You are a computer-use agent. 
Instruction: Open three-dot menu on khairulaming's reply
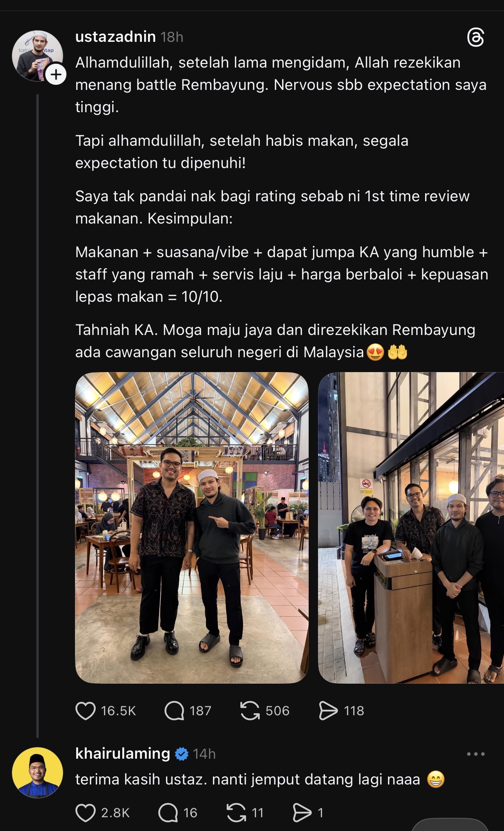[x=475, y=754]
